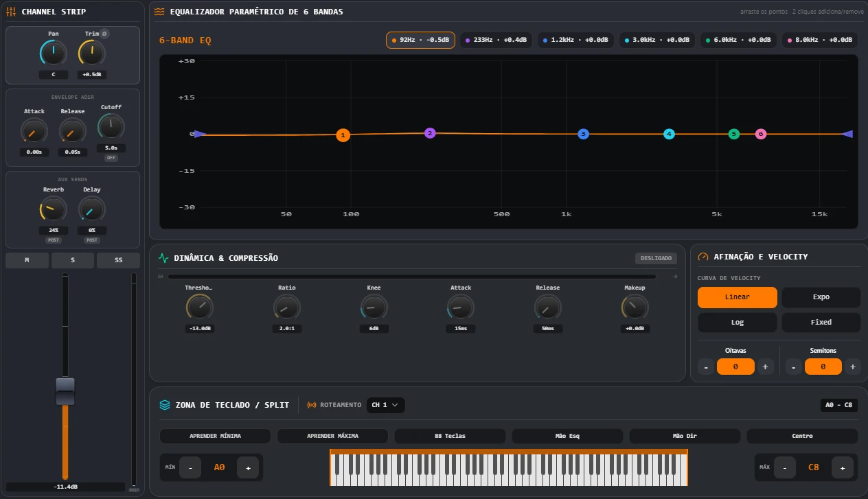Click the dynamics pulse waveform icon
This screenshot has height=499, width=868.
(x=163, y=258)
